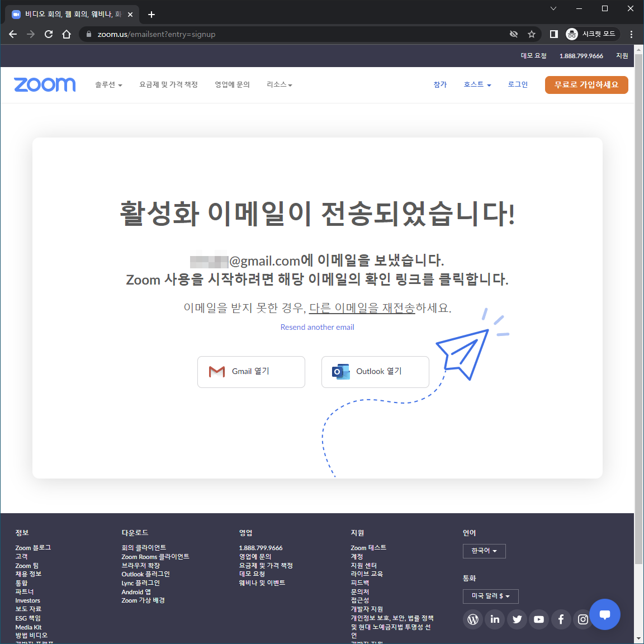Image resolution: width=644 pixels, height=644 pixels.
Task: Open 웨비나 및 이벤트 footer link
Action: coord(262,583)
